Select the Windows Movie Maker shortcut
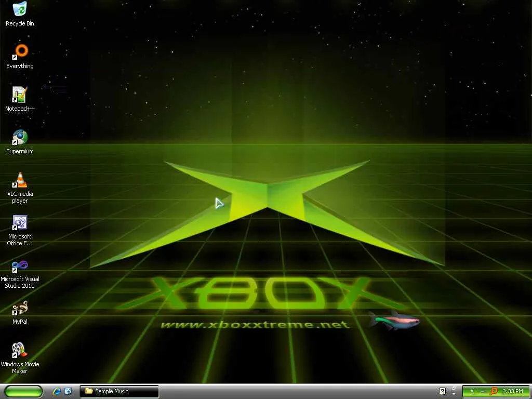The width and height of the screenshot is (532, 399). pos(20,358)
